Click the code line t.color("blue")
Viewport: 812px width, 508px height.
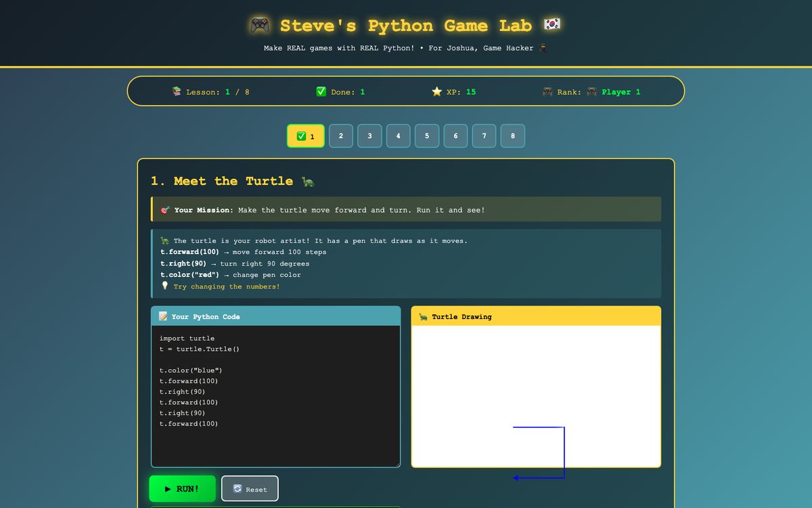tap(191, 371)
